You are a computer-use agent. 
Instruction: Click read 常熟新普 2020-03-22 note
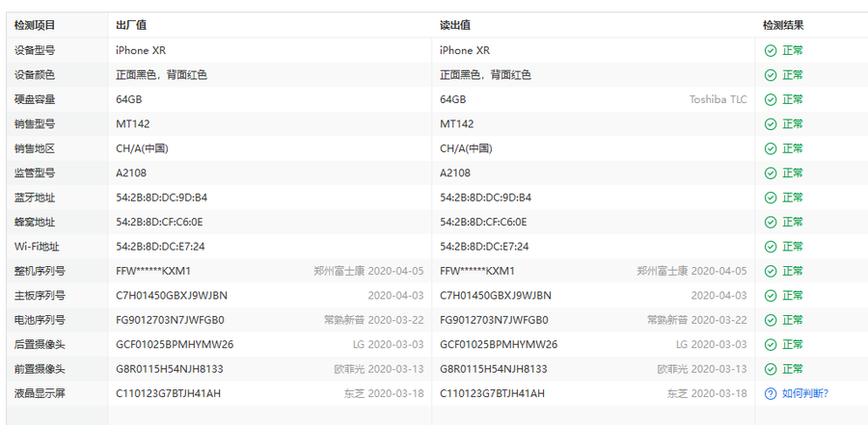(697, 320)
